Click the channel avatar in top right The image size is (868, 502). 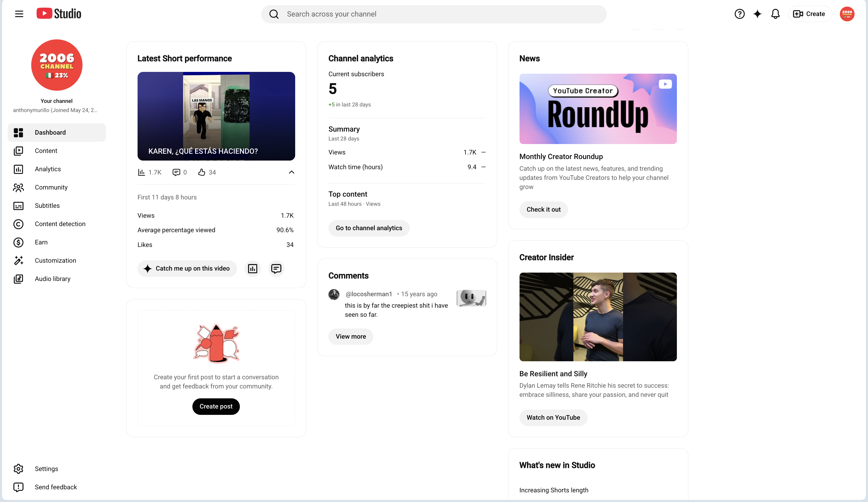(x=847, y=14)
